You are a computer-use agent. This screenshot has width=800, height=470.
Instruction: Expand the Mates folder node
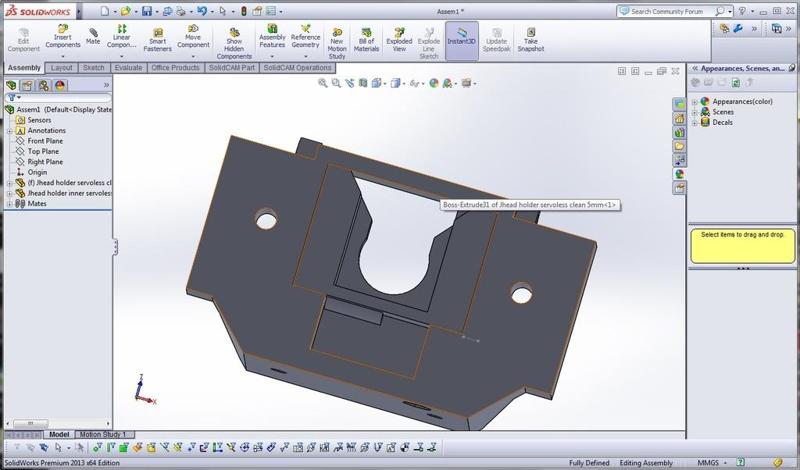[x=10, y=204]
